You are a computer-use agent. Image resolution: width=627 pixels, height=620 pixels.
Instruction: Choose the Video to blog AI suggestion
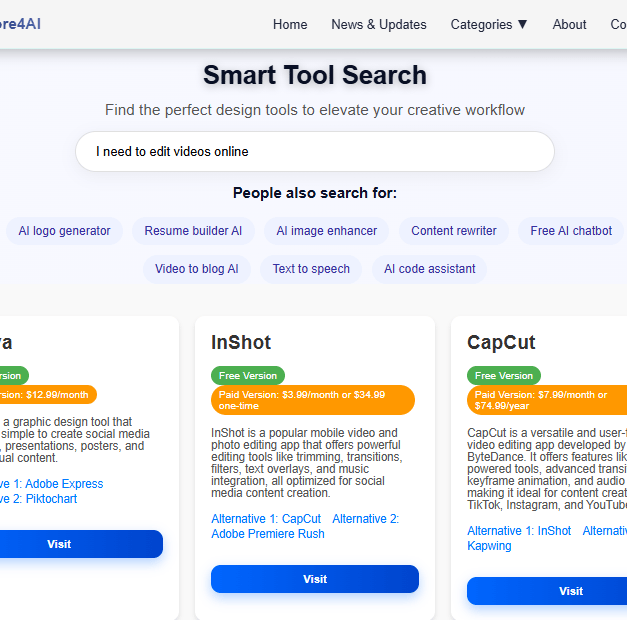pyautogui.click(x=196, y=269)
